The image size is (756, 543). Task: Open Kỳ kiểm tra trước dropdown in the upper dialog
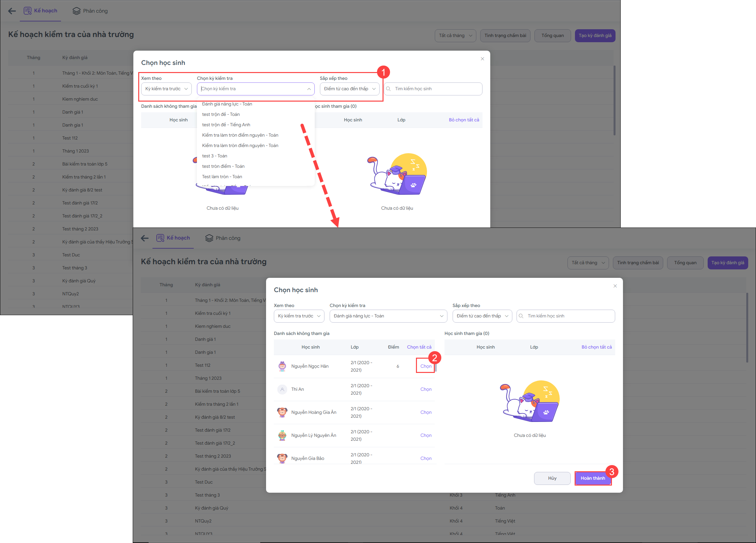tap(166, 89)
